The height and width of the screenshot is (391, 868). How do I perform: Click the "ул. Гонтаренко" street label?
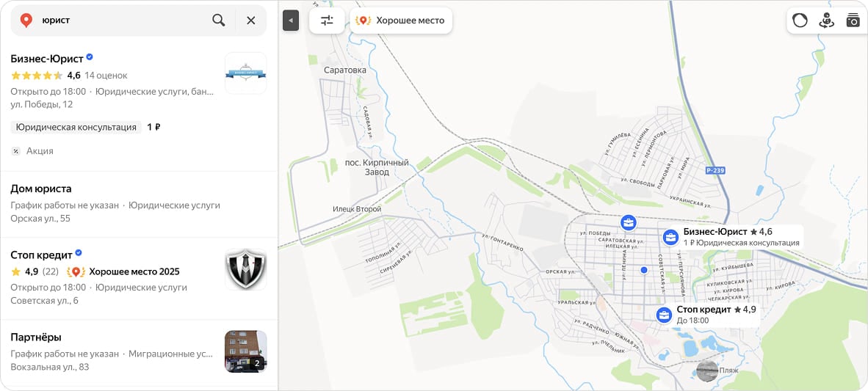pos(502,242)
